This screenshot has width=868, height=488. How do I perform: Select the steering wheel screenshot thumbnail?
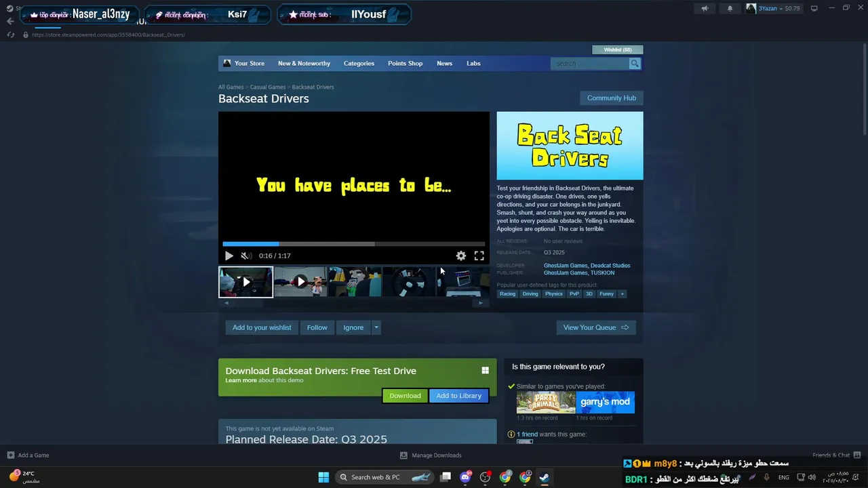pos(408,282)
